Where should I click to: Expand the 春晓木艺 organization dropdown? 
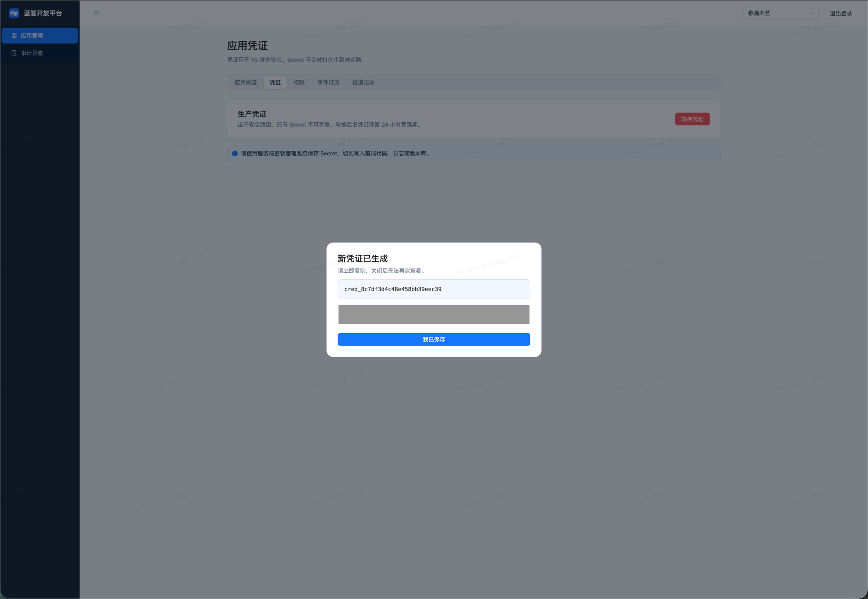pos(781,13)
